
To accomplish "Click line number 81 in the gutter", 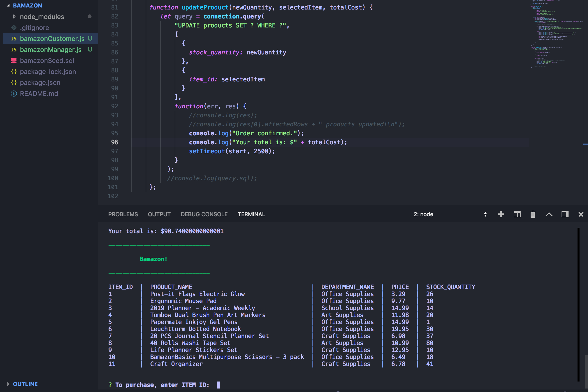I will pos(115,7).
